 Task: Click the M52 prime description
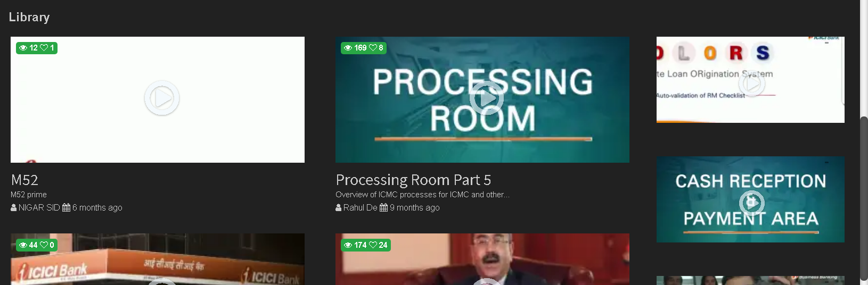click(x=29, y=195)
